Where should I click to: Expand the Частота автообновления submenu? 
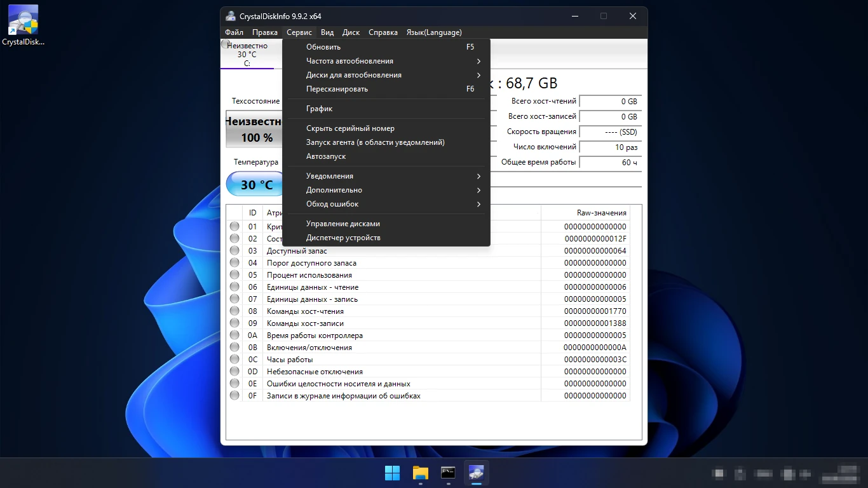coord(386,61)
